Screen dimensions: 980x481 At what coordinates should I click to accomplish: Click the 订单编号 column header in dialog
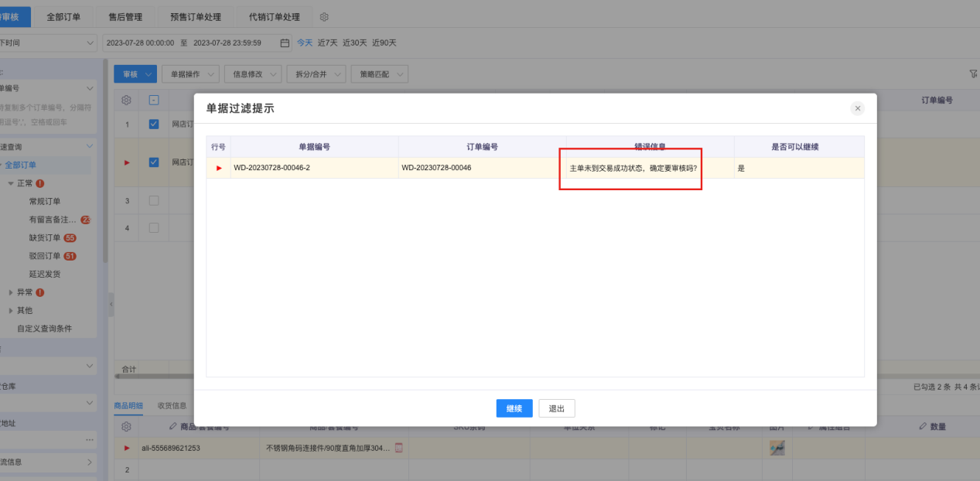pyautogui.click(x=482, y=146)
